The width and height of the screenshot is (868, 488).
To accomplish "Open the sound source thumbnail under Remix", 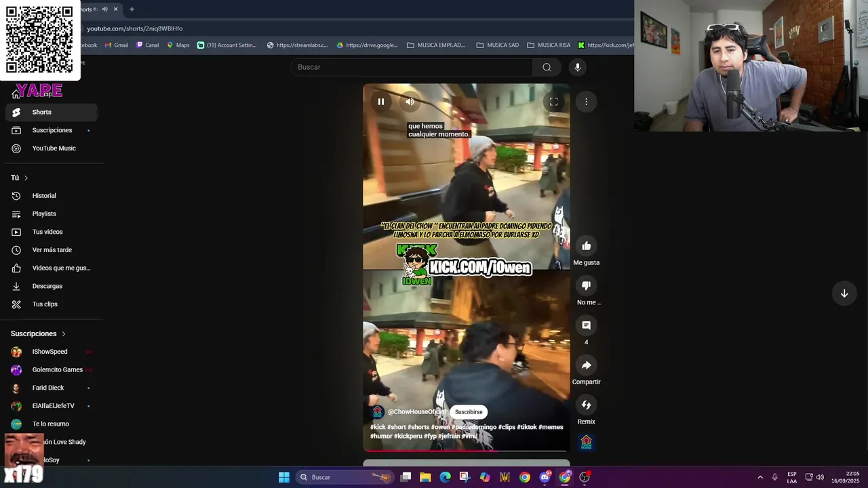I will pyautogui.click(x=587, y=443).
